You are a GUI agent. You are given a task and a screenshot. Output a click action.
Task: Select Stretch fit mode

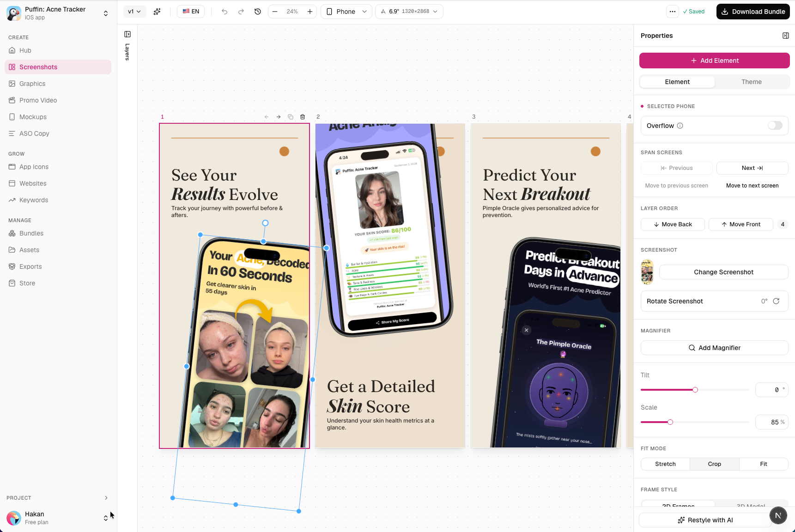coord(665,464)
